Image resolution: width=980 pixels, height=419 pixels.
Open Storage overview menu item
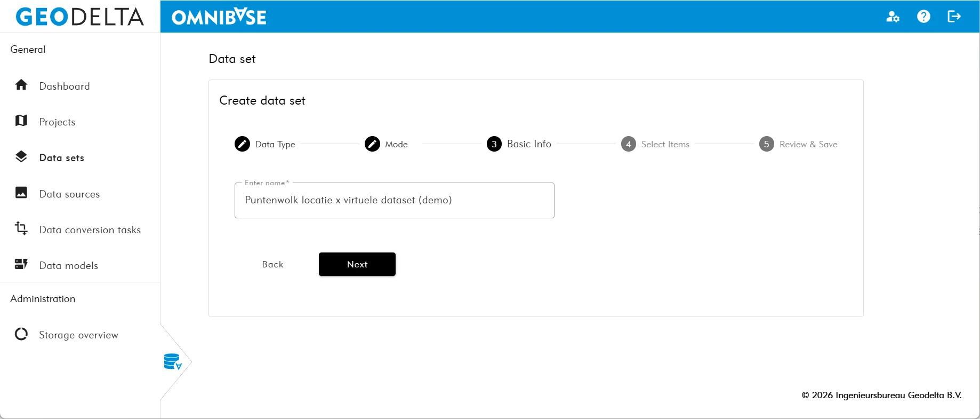(78, 335)
